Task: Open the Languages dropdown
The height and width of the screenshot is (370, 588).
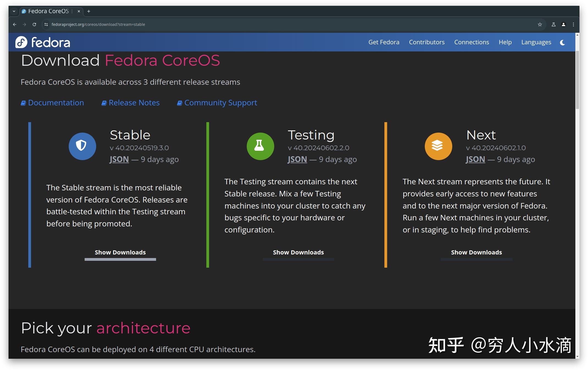Action: (536, 42)
